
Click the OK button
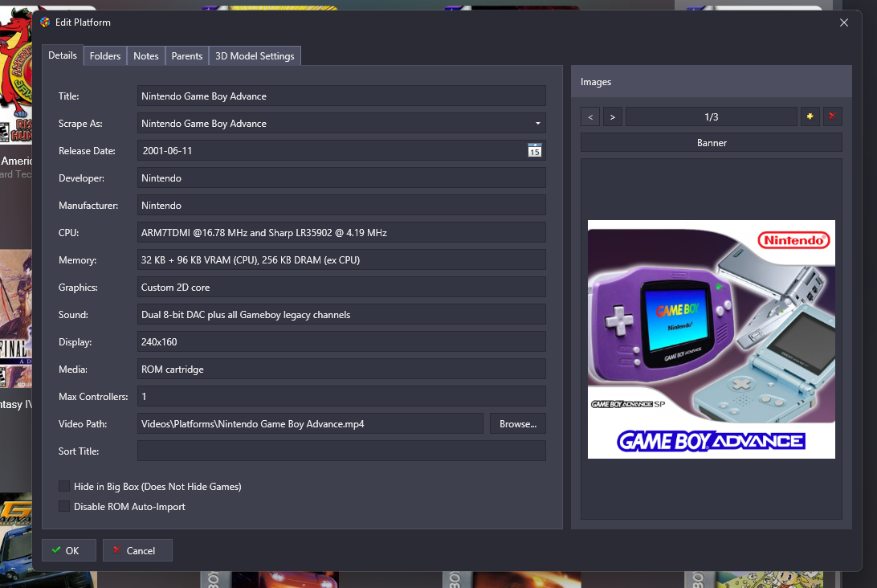[x=69, y=550]
